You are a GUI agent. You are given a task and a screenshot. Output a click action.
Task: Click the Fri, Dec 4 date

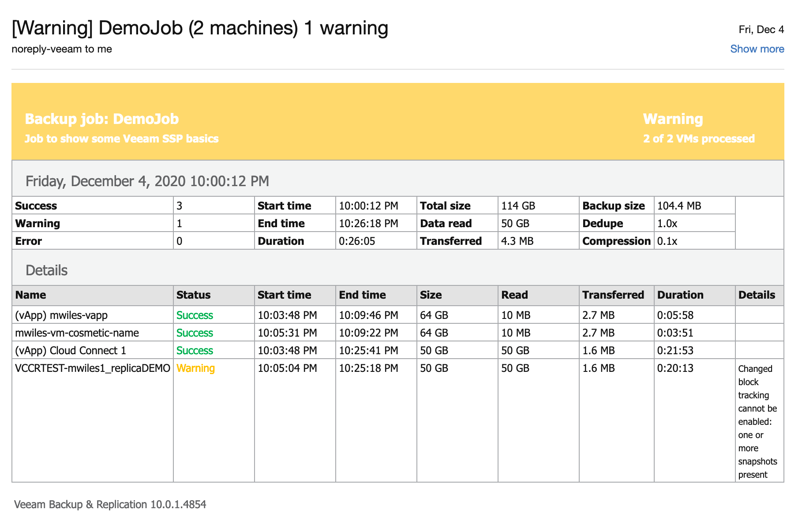pyautogui.click(x=761, y=30)
